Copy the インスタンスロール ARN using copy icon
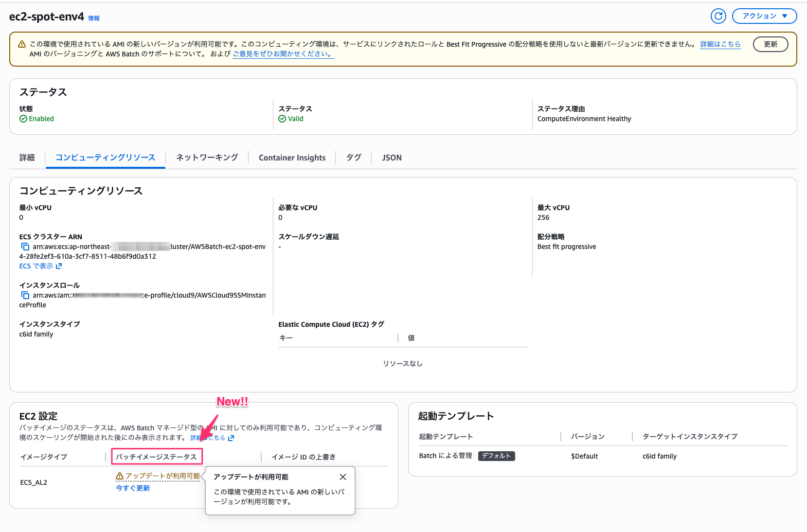Image resolution: width=807 pixels, height=532 pixels. click(25, 295)
